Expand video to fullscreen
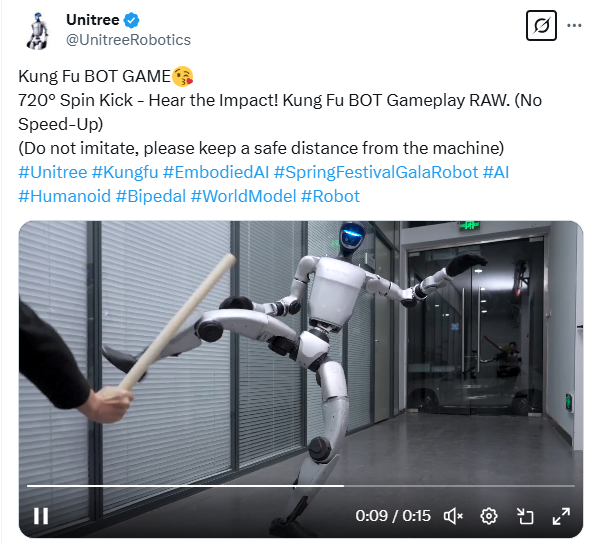The image size is (593, 545). (561, 516)
